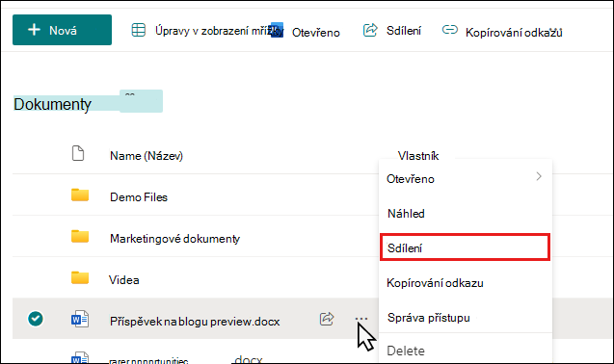This screenshot has width=614, height=364.
Task: Select Delete in the context menu
Action: pyautogui.click(x=405, y=351)
